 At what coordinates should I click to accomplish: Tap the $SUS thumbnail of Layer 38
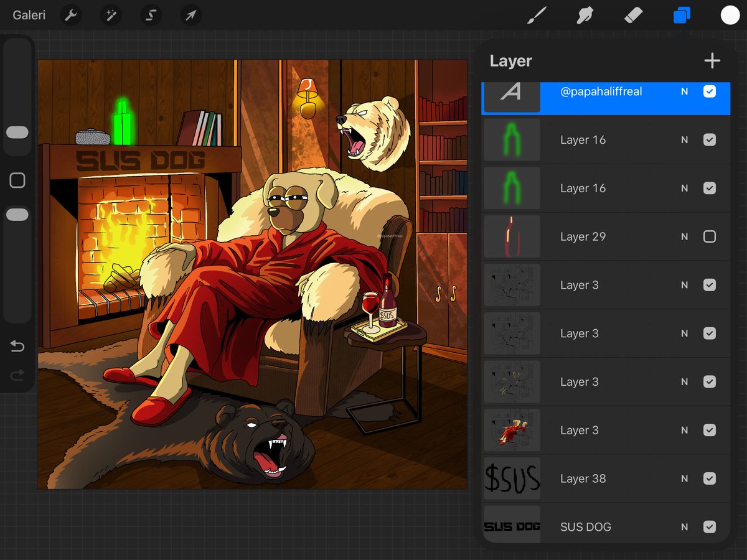pos(512,478)
